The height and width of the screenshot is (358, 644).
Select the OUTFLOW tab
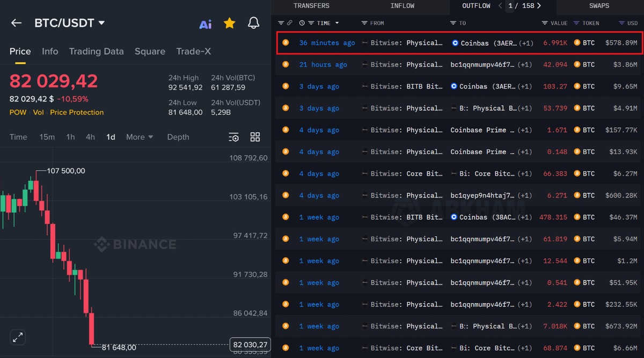click(x=476, y=6)
